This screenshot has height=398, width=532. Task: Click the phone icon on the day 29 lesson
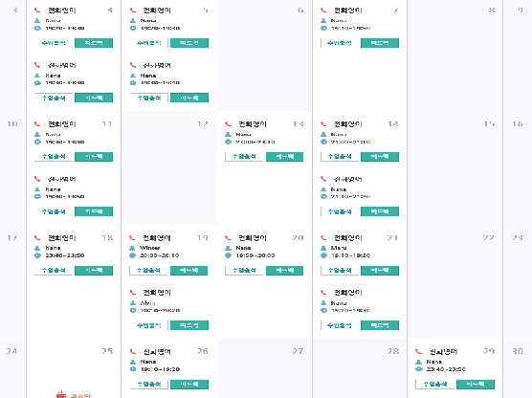(x=419, y=351)
